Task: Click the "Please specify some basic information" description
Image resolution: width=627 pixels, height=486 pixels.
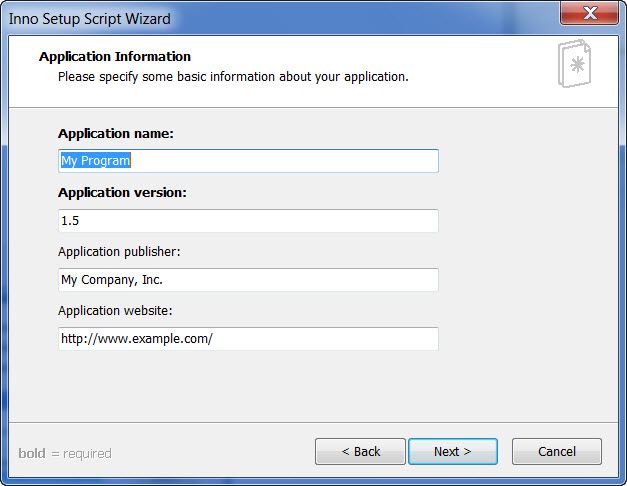Action: (x=233, y=76)
